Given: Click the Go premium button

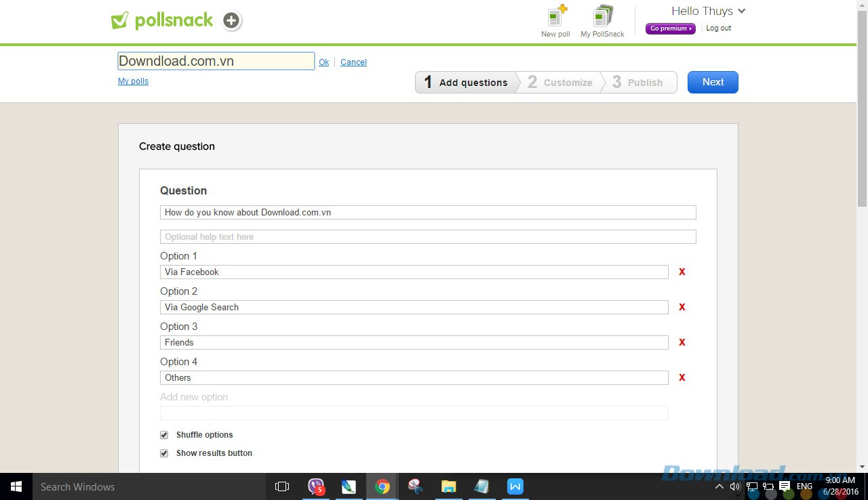Looking at the screenshot, I should click(x=670, y=28).
